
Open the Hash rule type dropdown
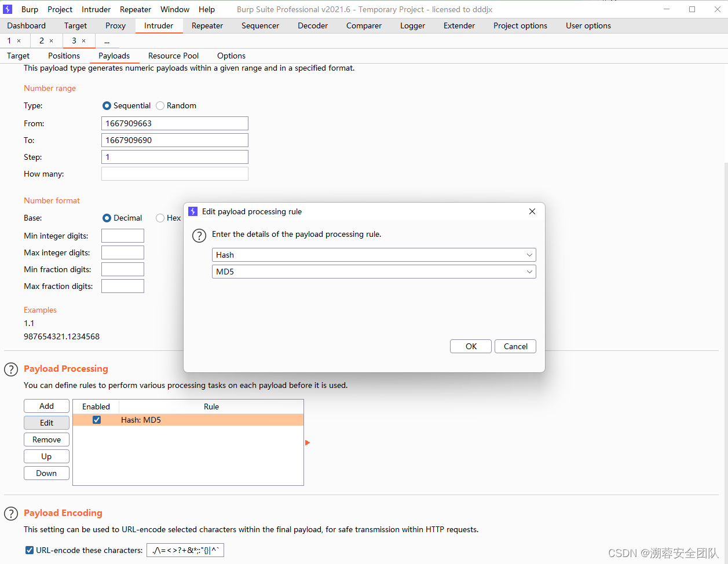point(374,255)
